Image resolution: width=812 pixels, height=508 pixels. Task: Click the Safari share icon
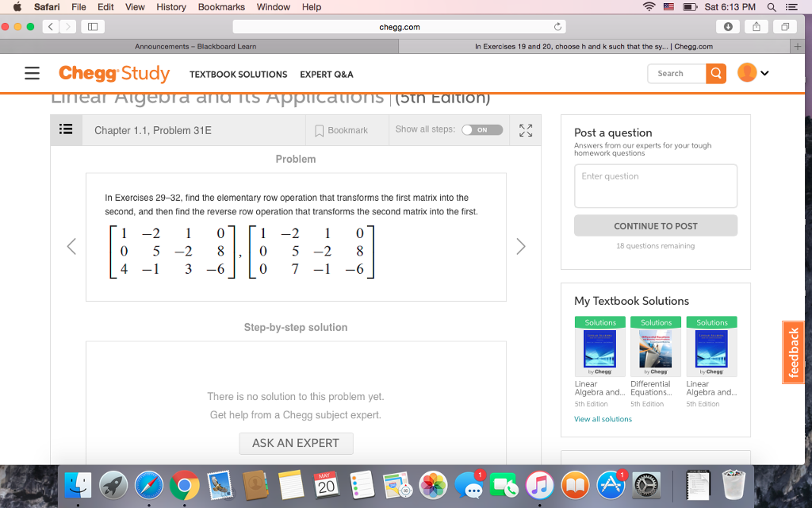(x=757, y=26)
